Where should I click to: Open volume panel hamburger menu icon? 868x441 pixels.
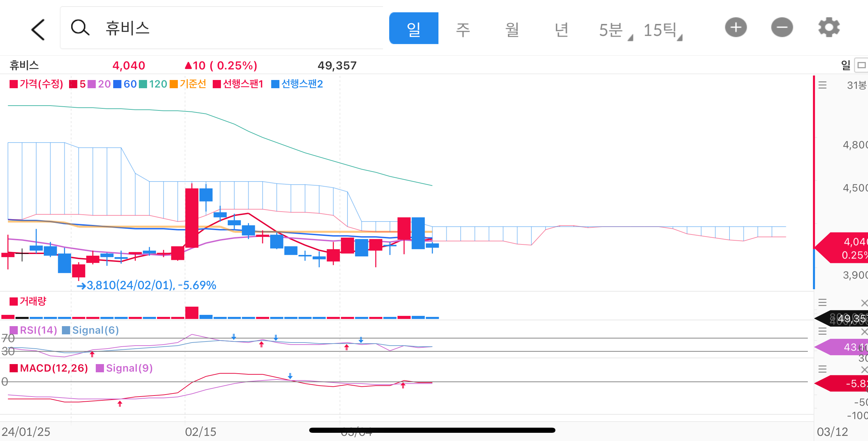pyautogui.click(x=822, y=302)
